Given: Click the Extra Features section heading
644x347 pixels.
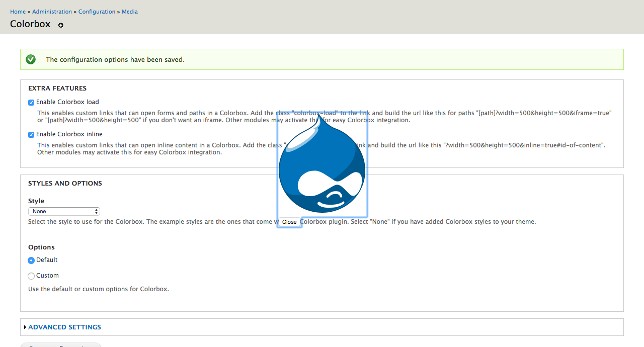Looking at the screenshot, I should tap(57, 89).
